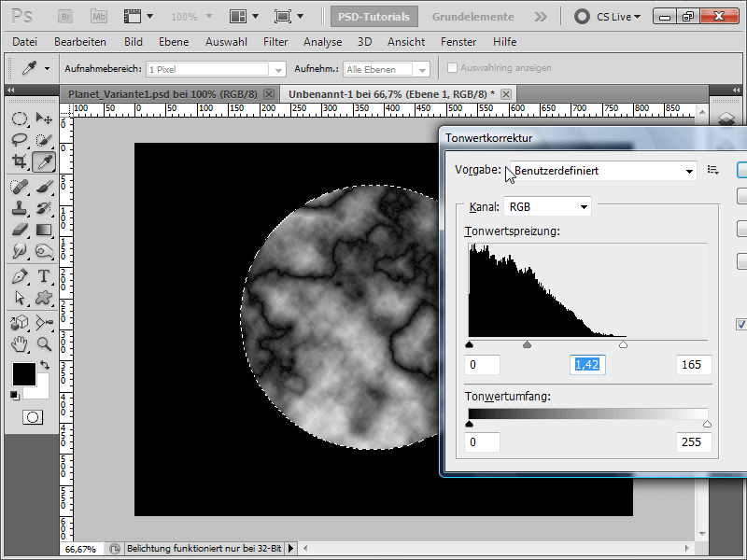This screenshot has width=747, height=560.
Task: Open the Datei menu
Action: click(25, 42)
